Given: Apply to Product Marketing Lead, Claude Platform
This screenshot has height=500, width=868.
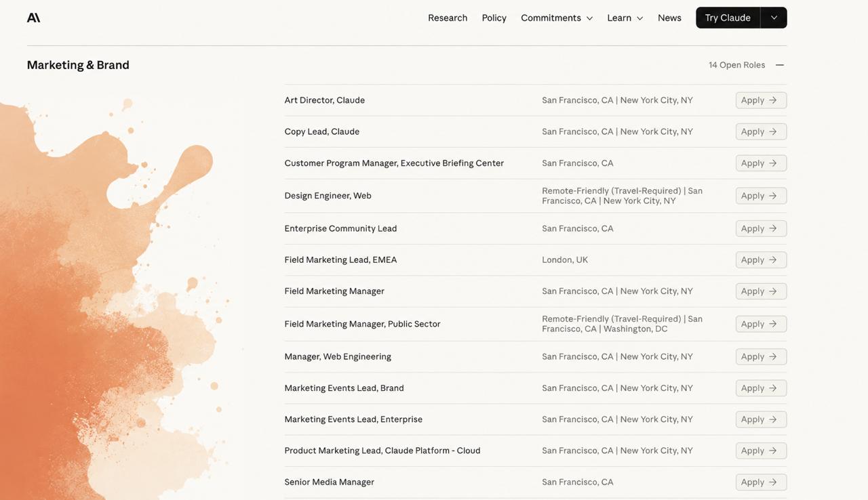Looking at the screenshot, I should (x=761, y=451).
